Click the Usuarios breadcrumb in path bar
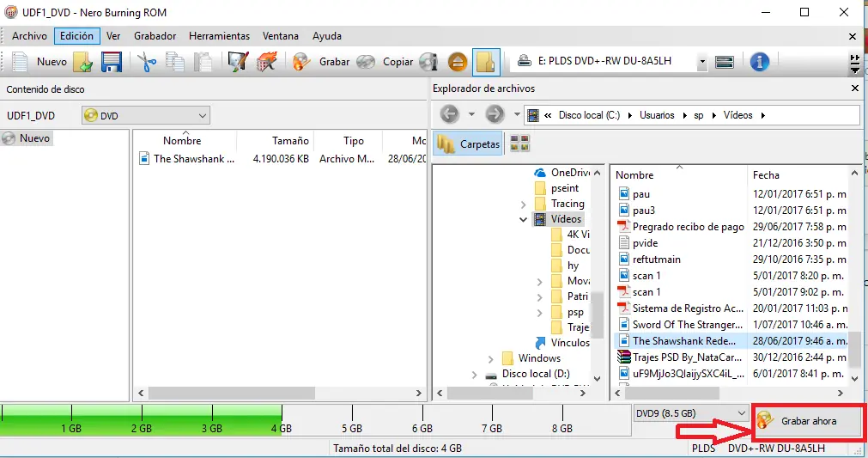 [657, 115]
